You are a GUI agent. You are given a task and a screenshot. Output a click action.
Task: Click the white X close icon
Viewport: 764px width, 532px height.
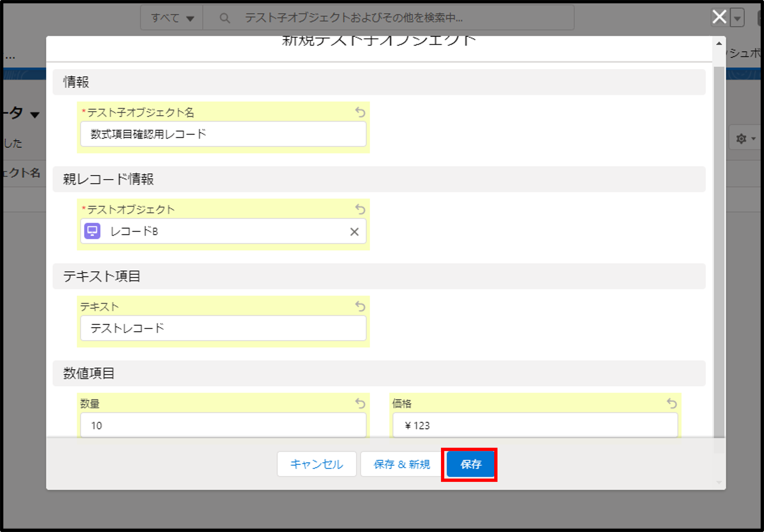pyautogui.click(x=719, y=17)
